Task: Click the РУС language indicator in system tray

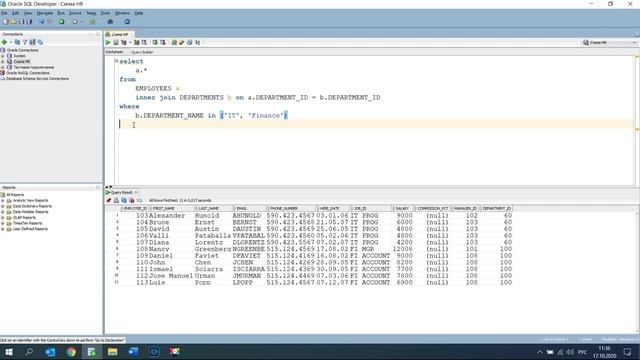Action: [x=582, y=352]
